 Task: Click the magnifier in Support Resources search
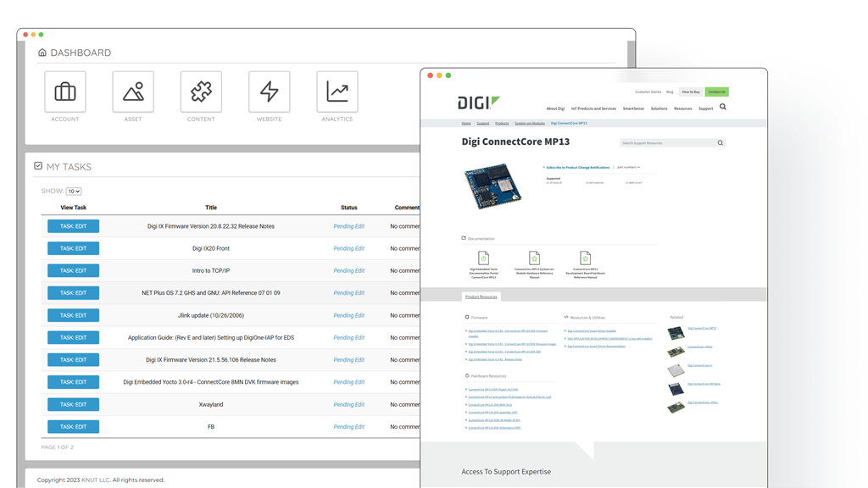tap(721, 142)
